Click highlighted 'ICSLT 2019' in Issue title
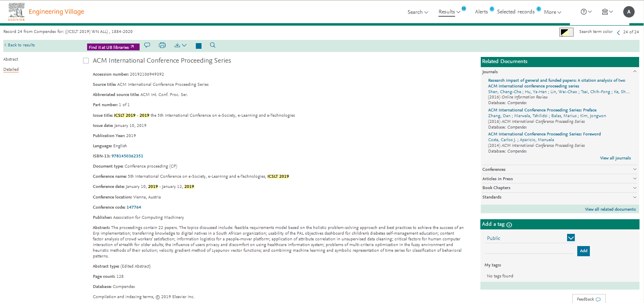 point(125,116)
